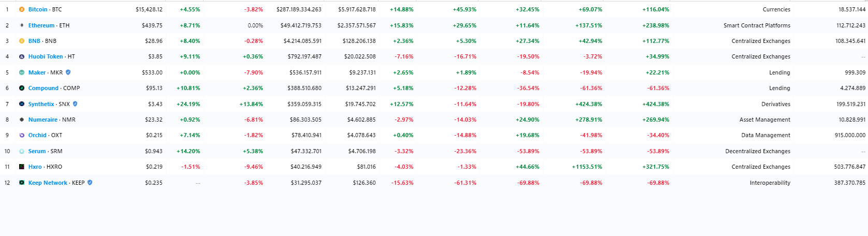Click the Maker logo icon
The height and width of the screenshot is (236, 868).
pos(22,72)
